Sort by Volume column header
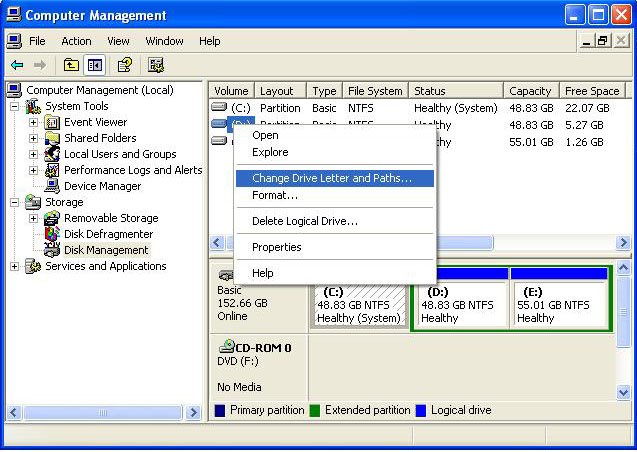Image resolution: width=637 pixels, height=452 pixels. click(x=232, y=91)
